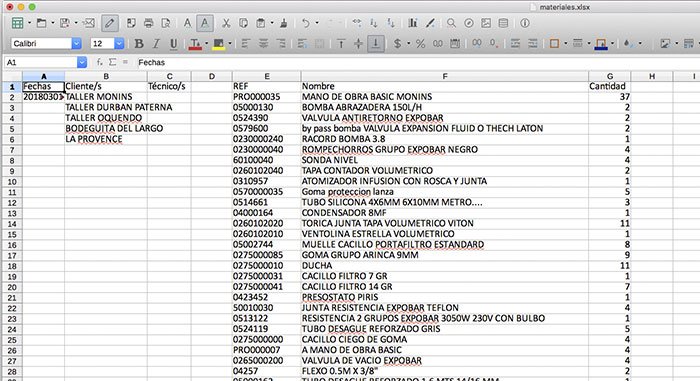Open the highlight color dropdown arrow
Image resolution: width=700 pixels, height=381 pixels.
[x=230, y=44]
